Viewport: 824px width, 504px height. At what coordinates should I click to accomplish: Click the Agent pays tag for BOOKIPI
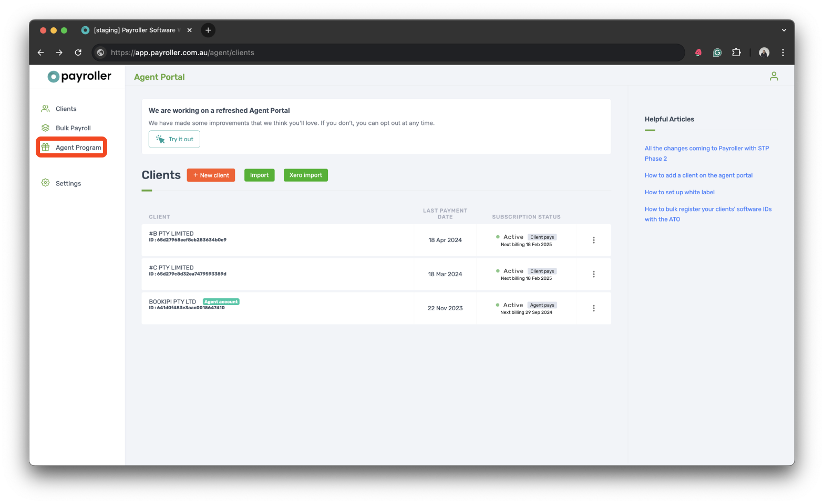coord(542,305)
